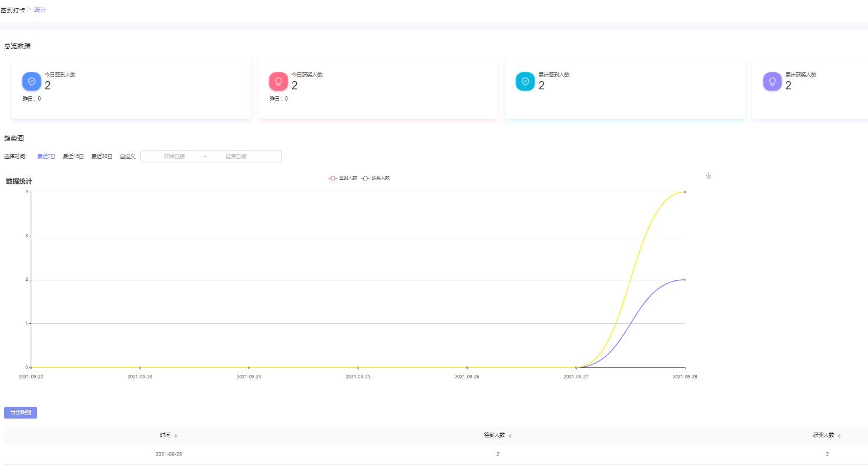This screenshot has height=465, width=868.
Task: Click the pink today's winners icon
Action: [279, 82]
